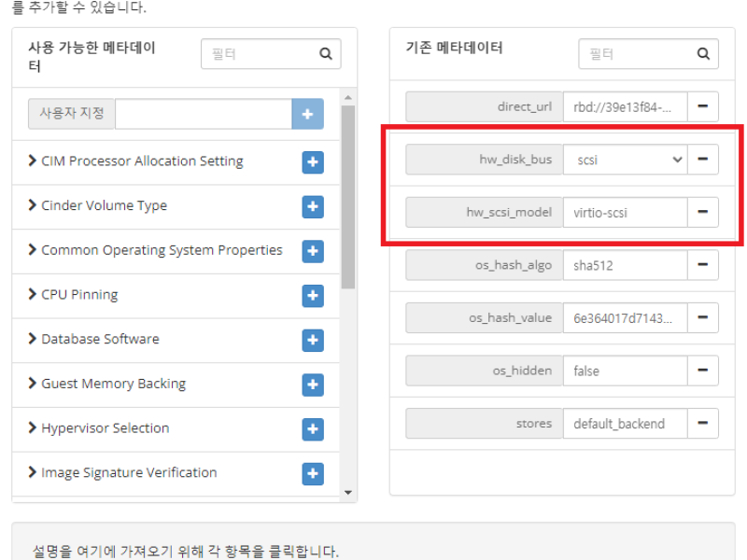Focus the 사용 가능한 메타데이터 filter field
The width and height of the screenshot is (747, 560).
(271, 54)
